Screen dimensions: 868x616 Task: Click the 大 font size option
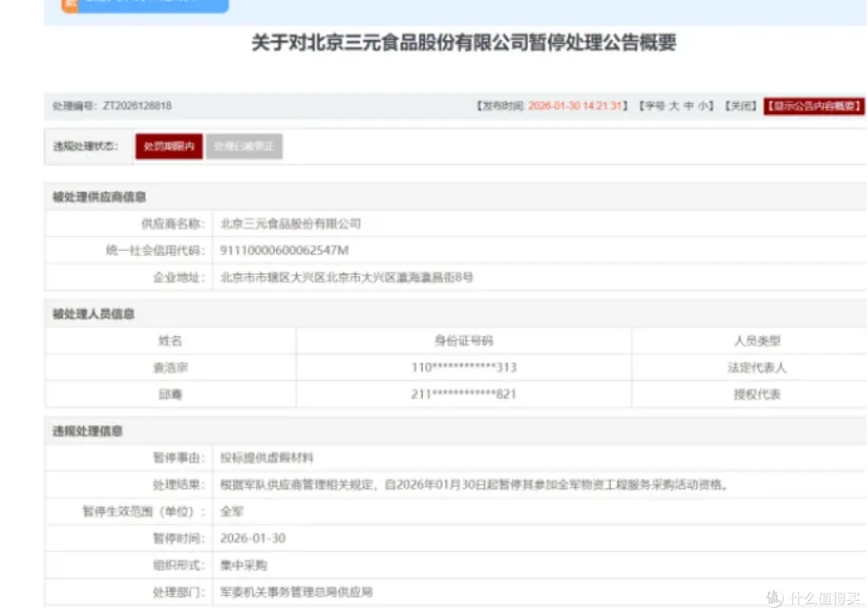point(674,106)
